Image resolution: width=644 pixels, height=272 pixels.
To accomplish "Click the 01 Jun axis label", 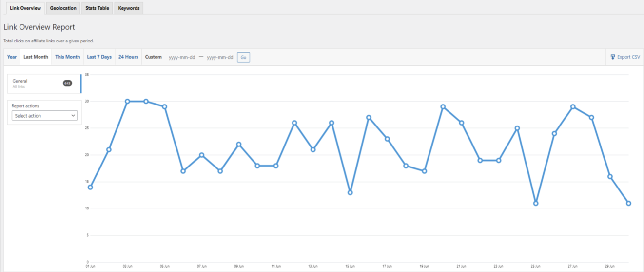I will click(90, 266).
